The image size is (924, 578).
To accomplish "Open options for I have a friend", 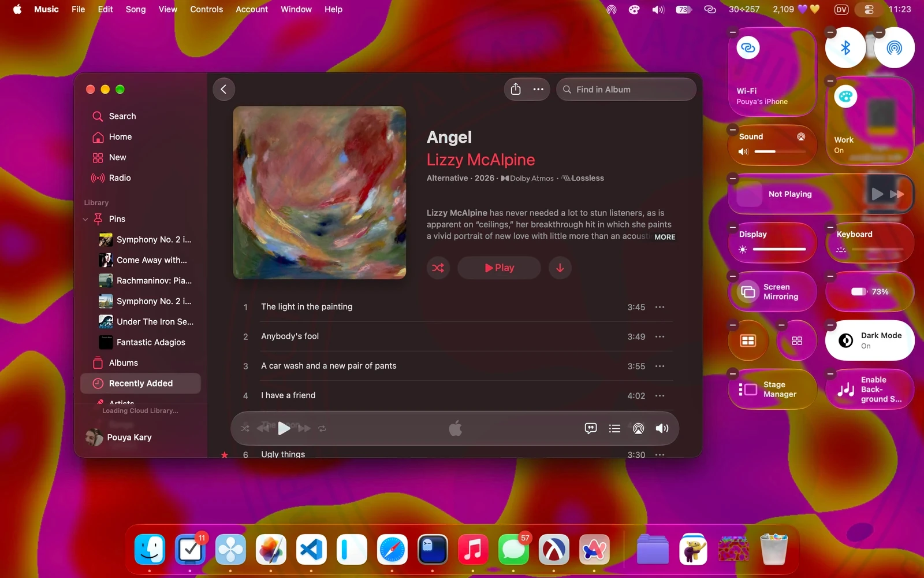I will click(660, 395).
